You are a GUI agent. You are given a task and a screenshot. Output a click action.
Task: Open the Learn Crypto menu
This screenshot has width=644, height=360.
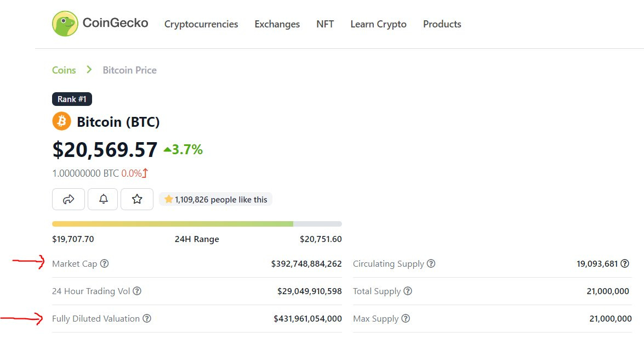click(378, 24)
